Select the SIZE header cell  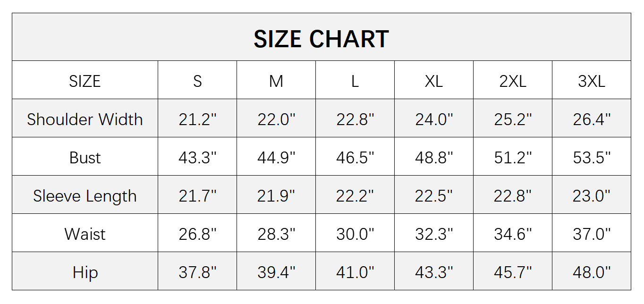coord(85,81)
